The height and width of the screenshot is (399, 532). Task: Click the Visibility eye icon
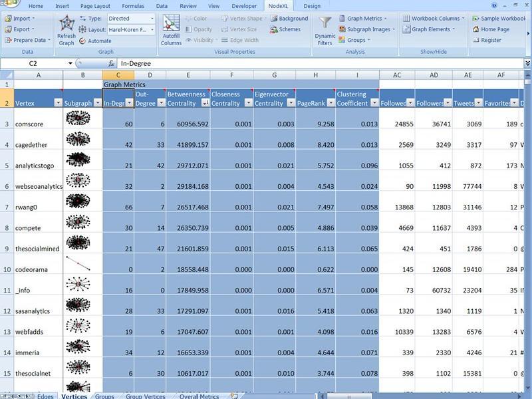(188, 40)
